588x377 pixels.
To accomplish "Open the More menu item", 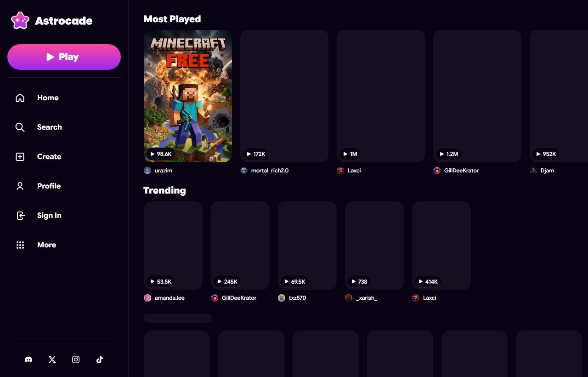I will point(47,245).
